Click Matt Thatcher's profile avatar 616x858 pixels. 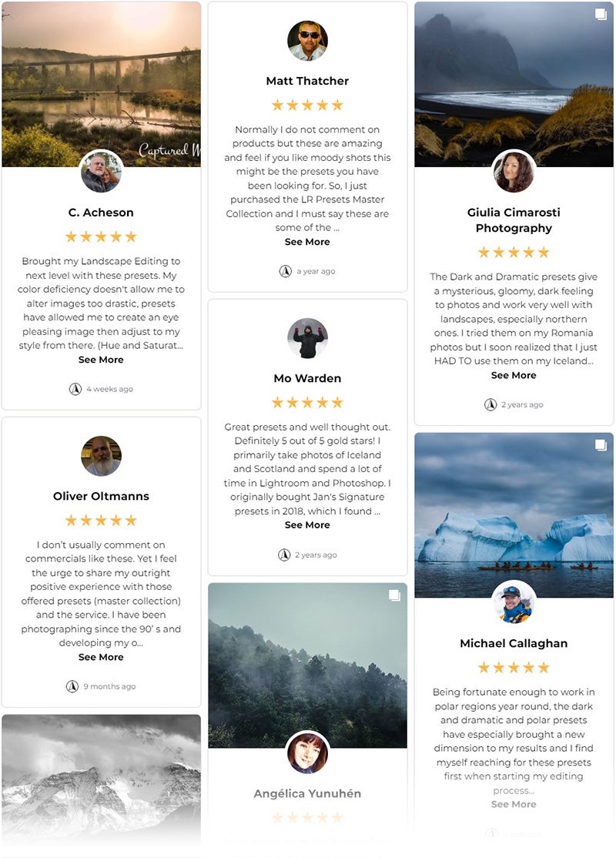click(307, 41)
